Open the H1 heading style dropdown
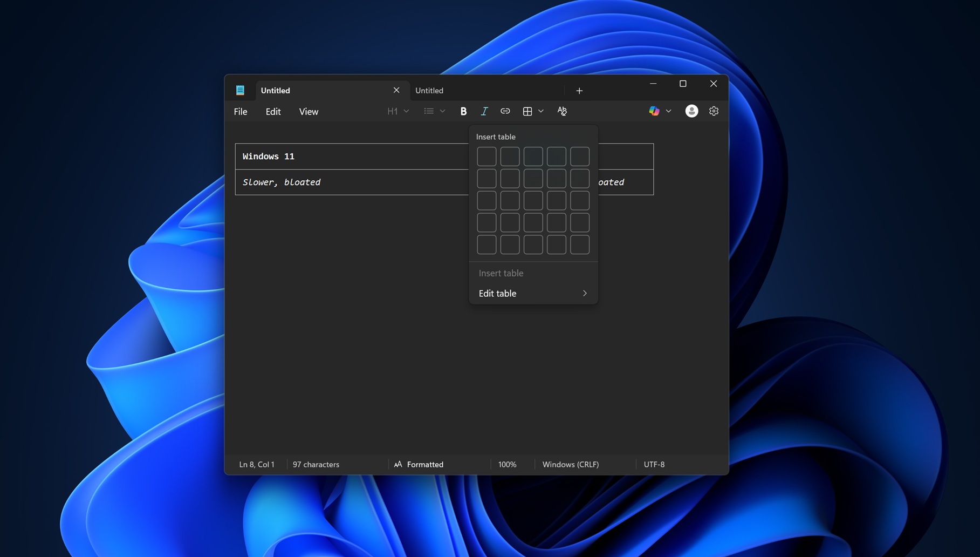The height and width of the screenshot is (557, 980). coord(398,111)
